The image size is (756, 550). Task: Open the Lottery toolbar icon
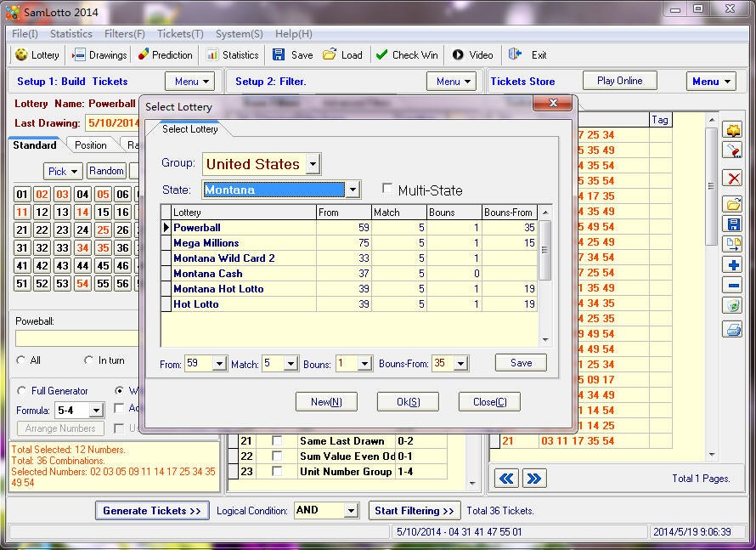tap(21, 54)
